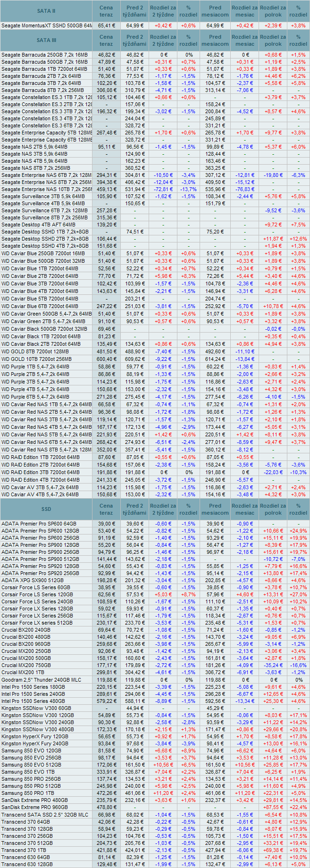310x868 pixels.
Task: Click Intel Pro 1500 480GB price 579,22 €
Action: (x=106, y=701)
